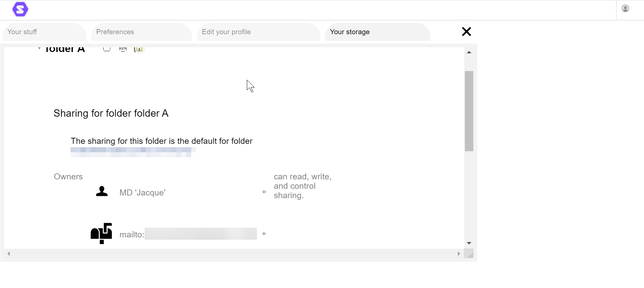Collapse the folder A entry
This screenshot has width=644, height=288.
(39, 48)
